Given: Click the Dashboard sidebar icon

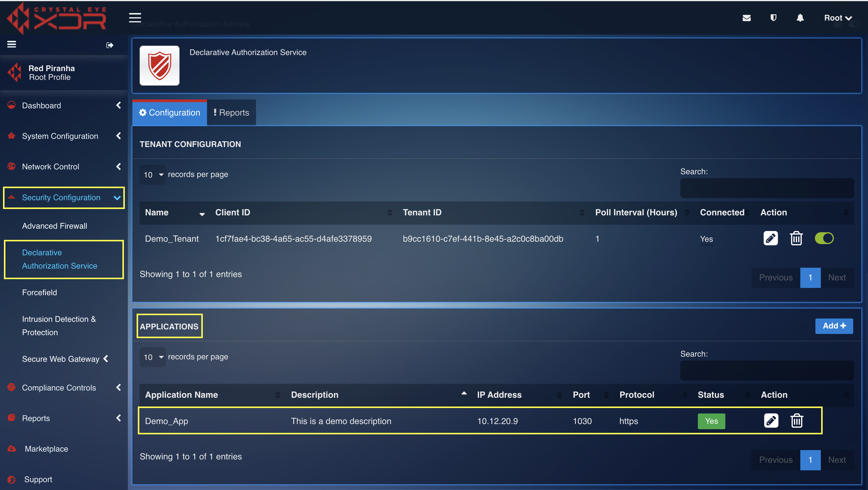Looking at the screenshot, I should 11,105.
